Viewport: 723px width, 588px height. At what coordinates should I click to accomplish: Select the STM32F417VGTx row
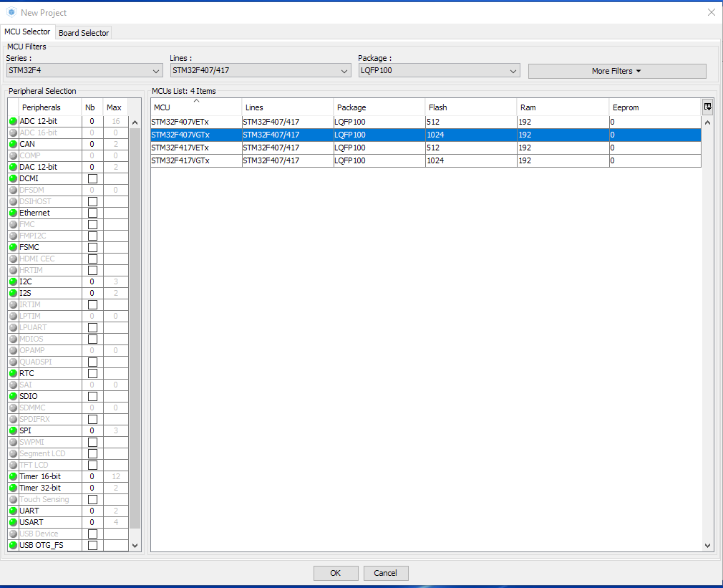426,160
